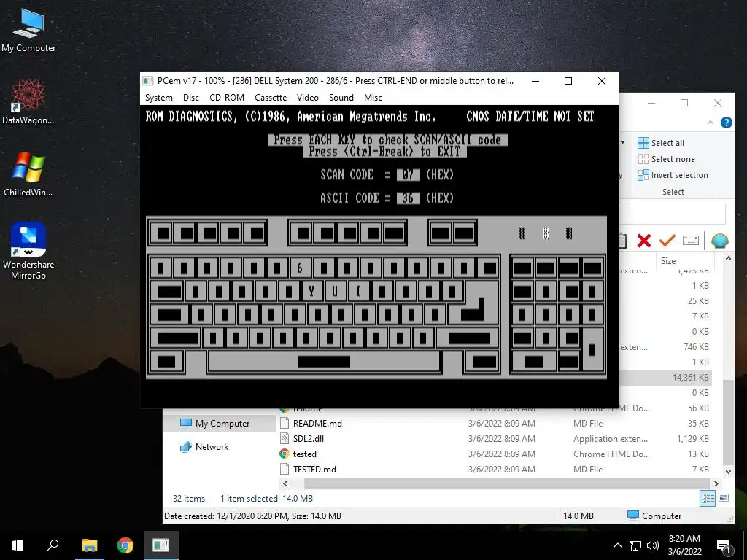The height and width of the screenshot is (560, 747).
Task: Click the I key on diagnostic keyboard
Action: coord(357,290)
